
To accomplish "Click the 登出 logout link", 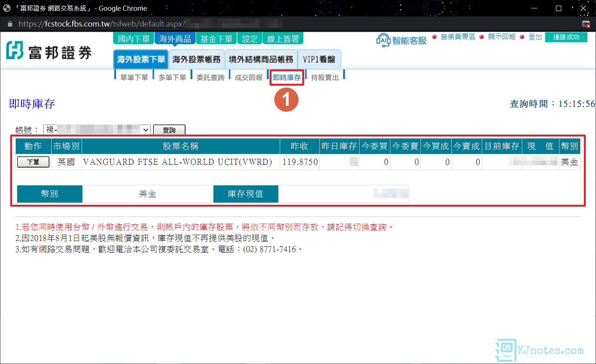I will pos(535,37).
